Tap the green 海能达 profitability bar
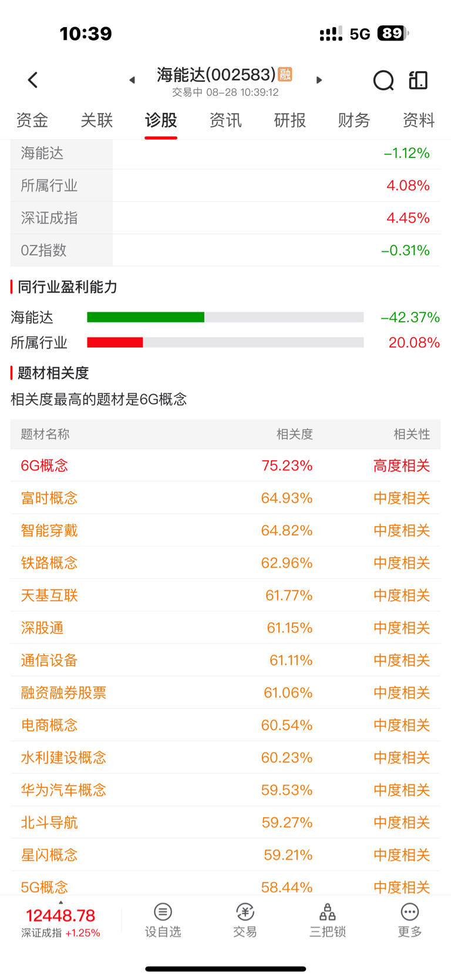 coord(146,317)
